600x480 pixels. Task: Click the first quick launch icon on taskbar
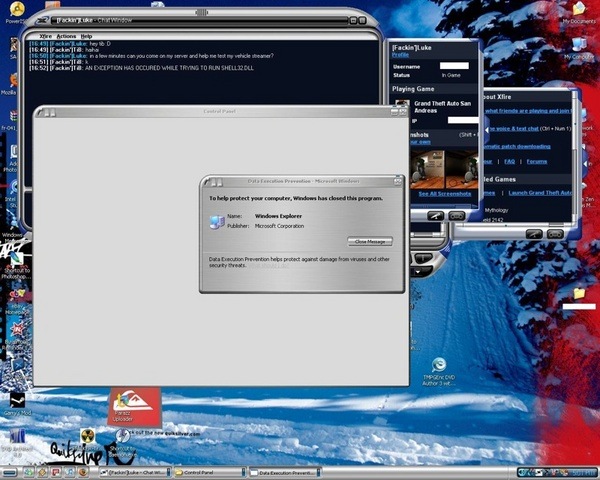pyautogui.click(x=29, y=473)
